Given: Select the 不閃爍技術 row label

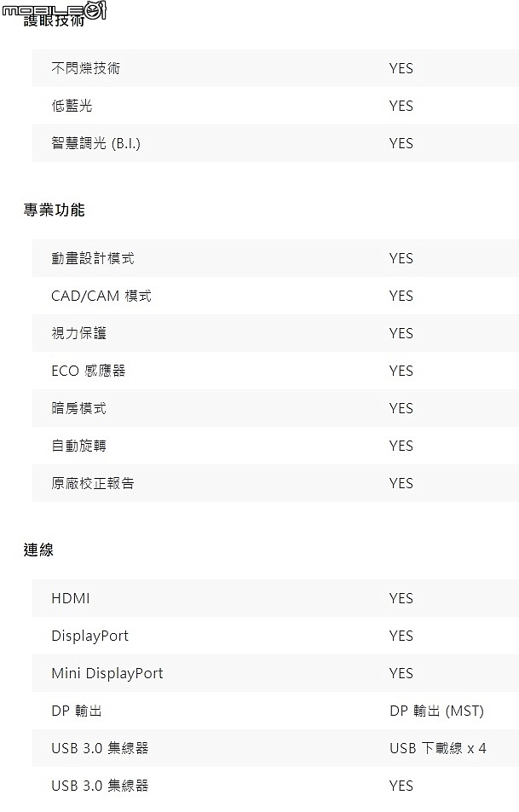Looking at the screenshot, I should (85, 68).
